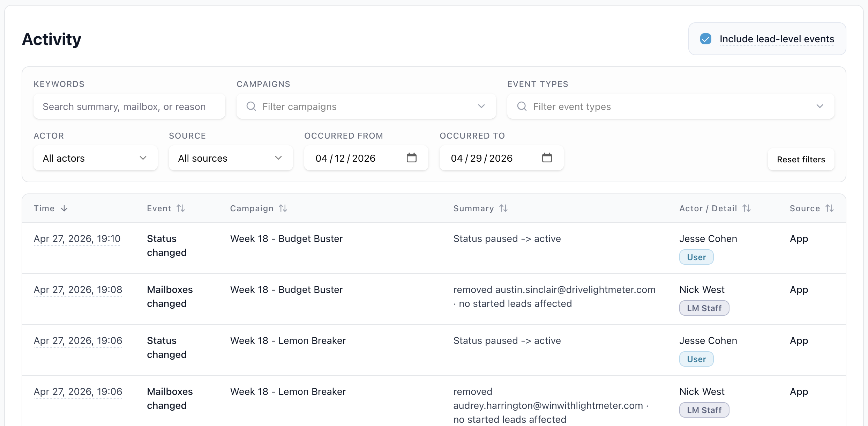Expand the All actors dropdown
Screen dimensions: 868x426
point(96,158)
